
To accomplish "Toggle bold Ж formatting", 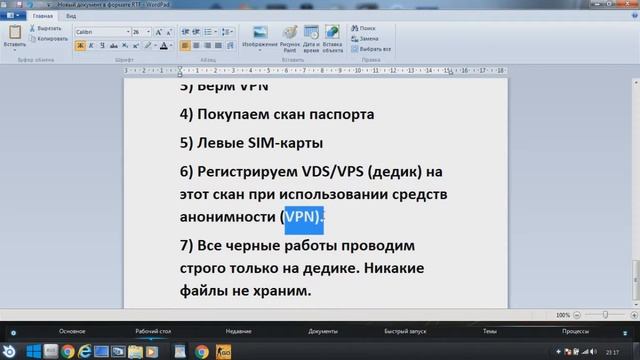I will pyautogui.click(x=80, y=45).
